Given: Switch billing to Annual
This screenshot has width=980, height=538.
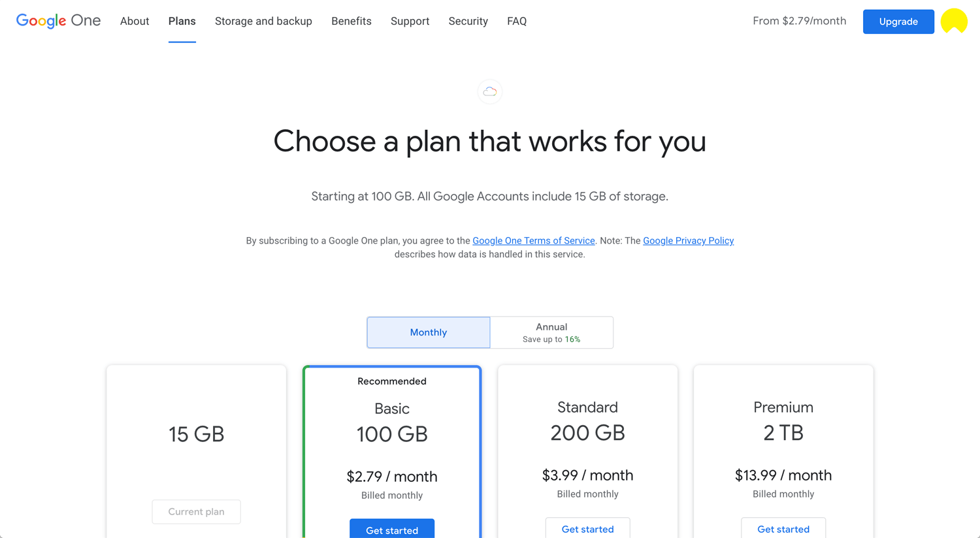Looking at the screenshot, I should pos(551,332).
